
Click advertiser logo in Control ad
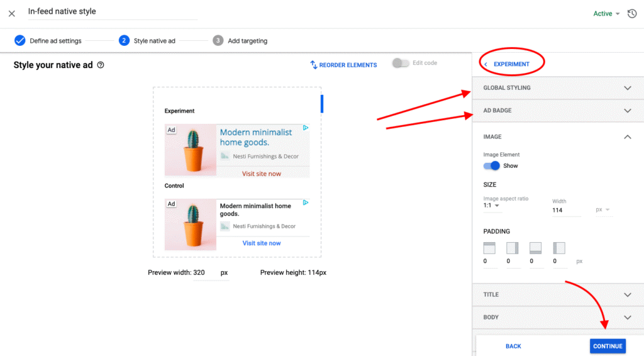[225, 226]
